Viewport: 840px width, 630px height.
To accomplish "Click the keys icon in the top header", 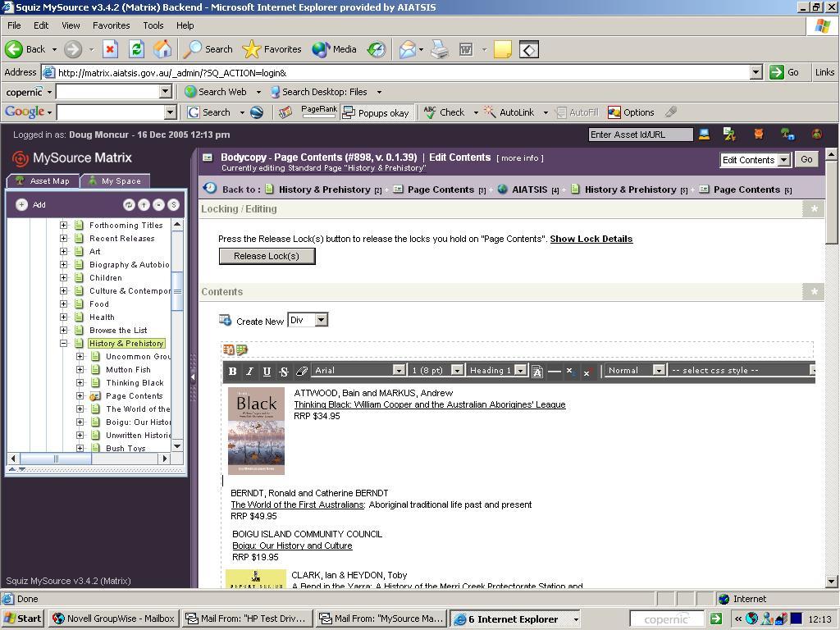I will pos(729,134).
